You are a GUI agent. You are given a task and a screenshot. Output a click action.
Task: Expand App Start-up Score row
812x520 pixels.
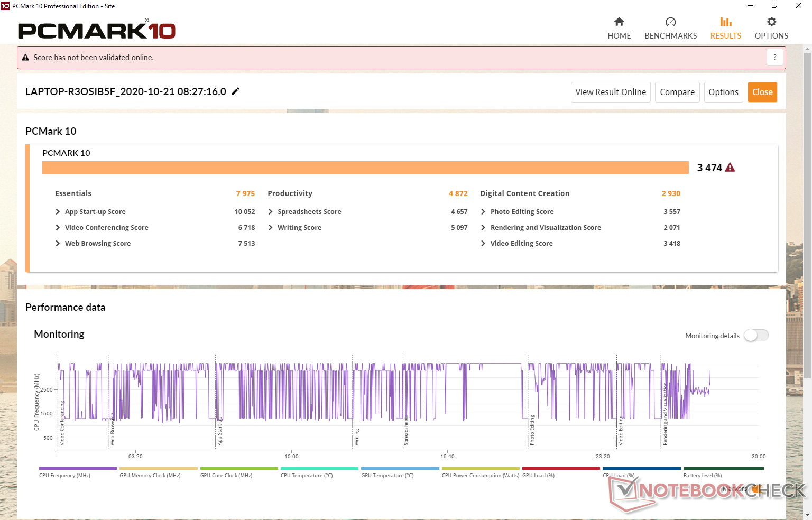pos(58,212)
